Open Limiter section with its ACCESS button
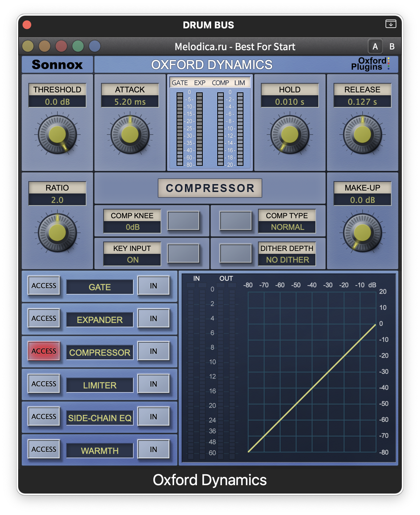420x515 pixels. point(44,384)
